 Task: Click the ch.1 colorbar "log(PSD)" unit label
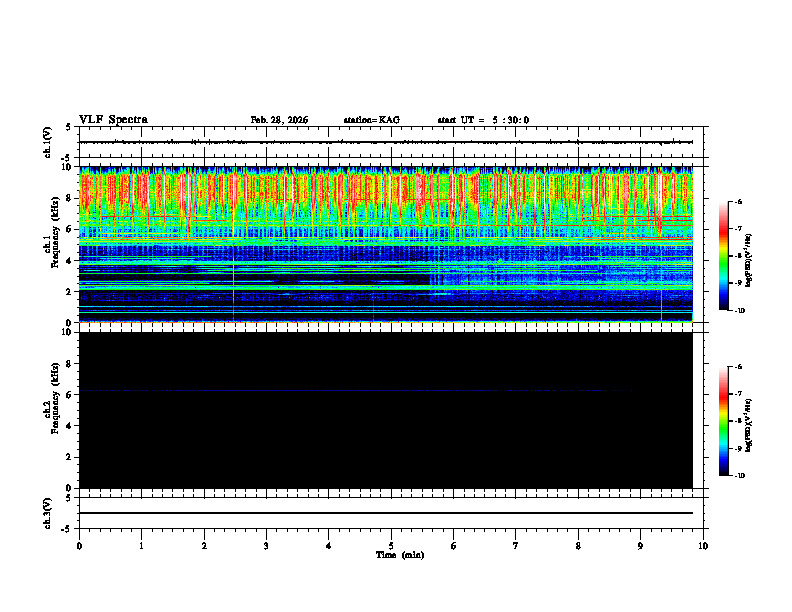click(x=749, y=261)
